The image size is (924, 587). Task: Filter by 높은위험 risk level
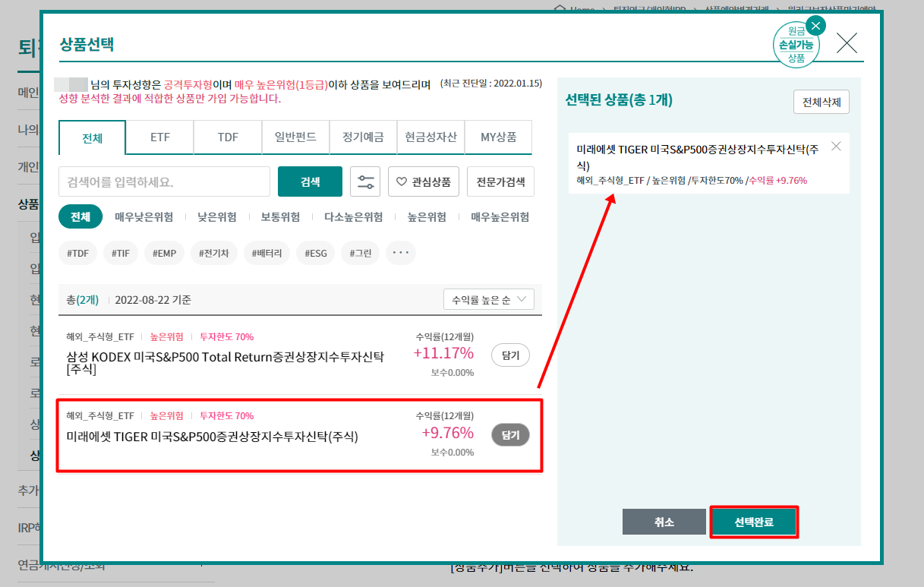[x=427, y=217]
